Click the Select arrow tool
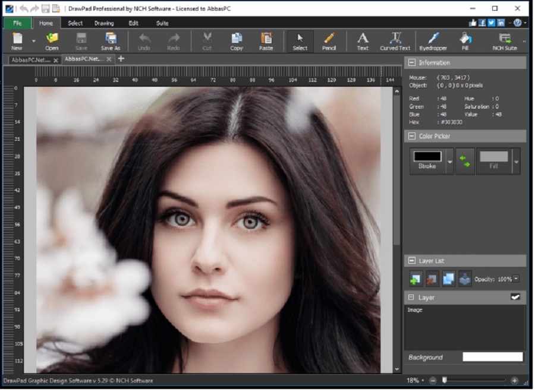Image resolution: width=535 pixels, height=392 pixels. [300, 41]
